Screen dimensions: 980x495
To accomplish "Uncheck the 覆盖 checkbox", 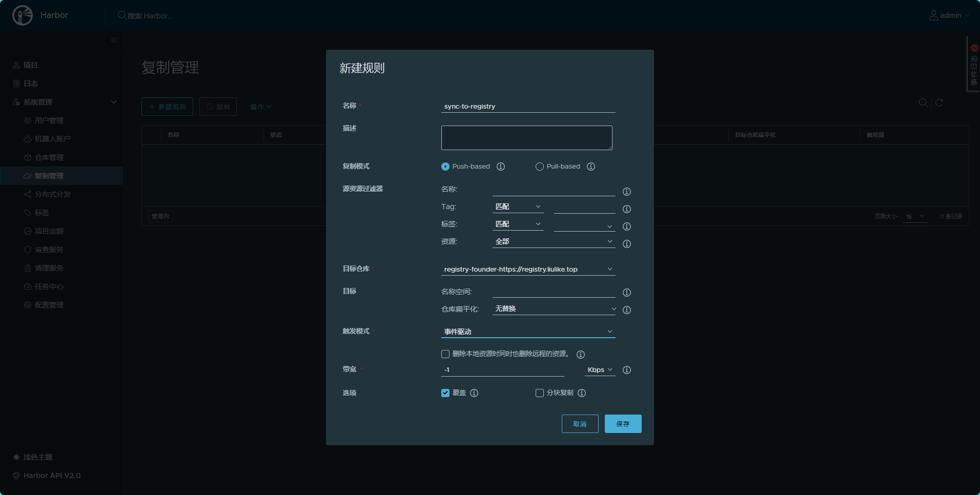I will 445,393.
